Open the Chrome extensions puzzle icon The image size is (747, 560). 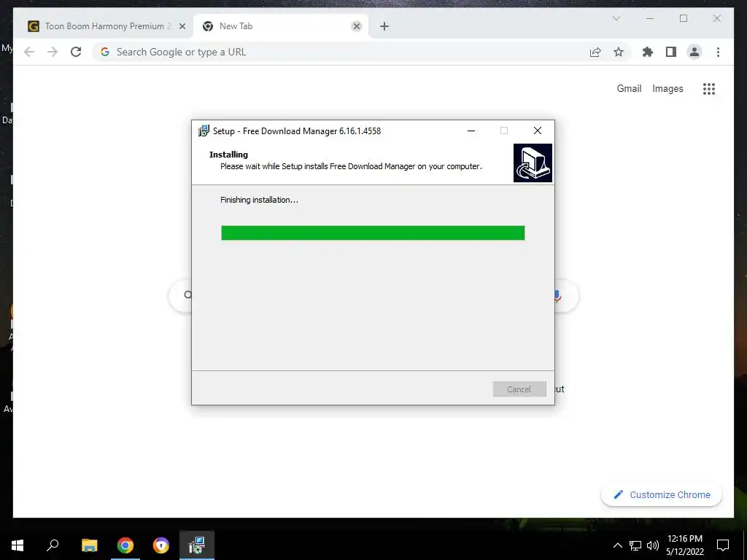648,52
